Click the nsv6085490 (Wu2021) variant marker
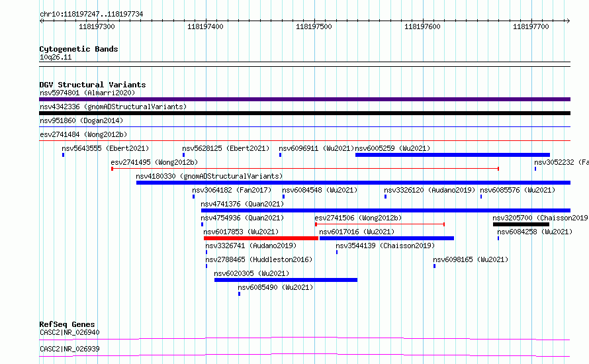This screenshot has width=589, height=364. click(239, 294)
